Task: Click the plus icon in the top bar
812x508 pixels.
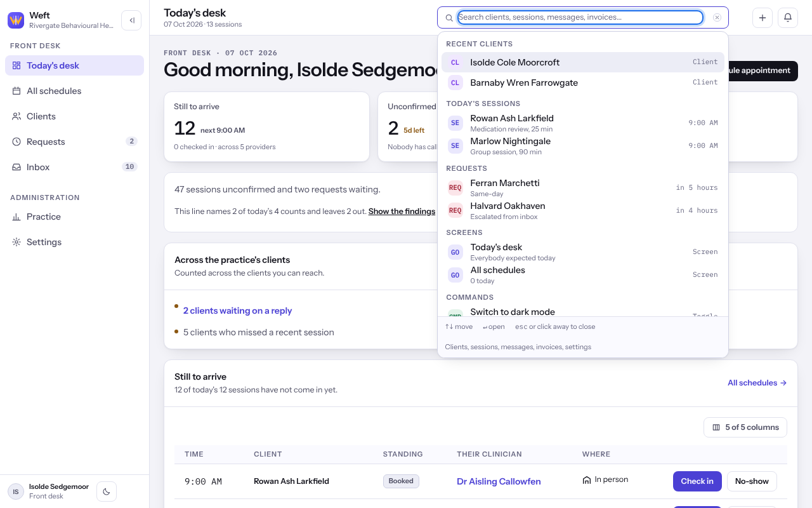Action: coord(763,18)
